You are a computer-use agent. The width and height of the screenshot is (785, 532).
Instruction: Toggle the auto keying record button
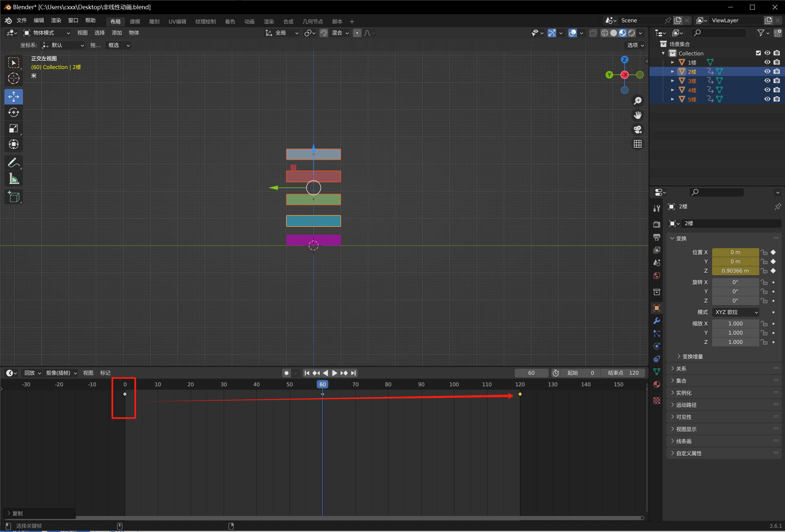point(286,373)
